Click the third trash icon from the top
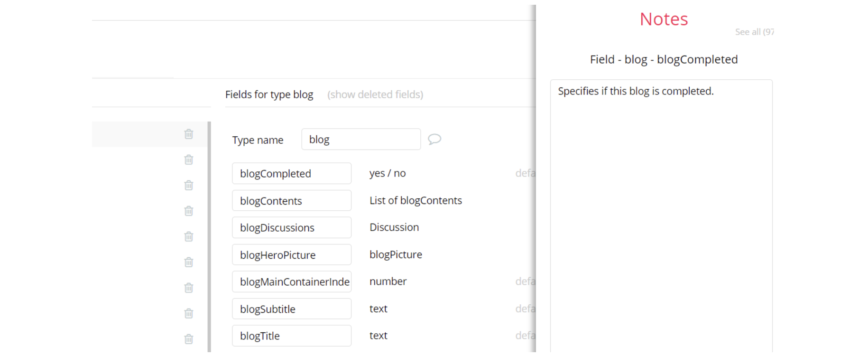Viewport: 868px width, 356px height. (x=189, y=186)
